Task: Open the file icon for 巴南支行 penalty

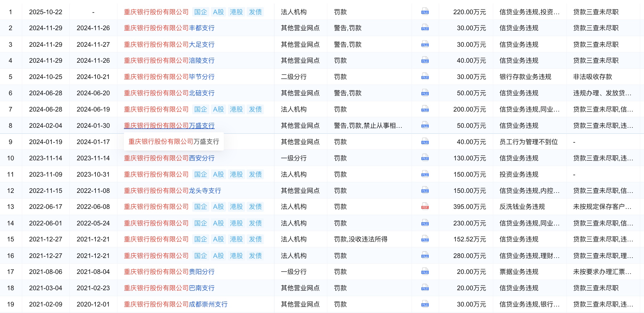Action: pyautogui.click(x=425, y=288)
